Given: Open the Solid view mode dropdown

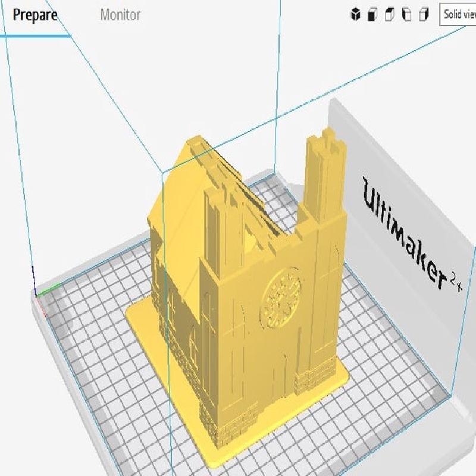Looking at the screenshot, I should tap(459, 14).
